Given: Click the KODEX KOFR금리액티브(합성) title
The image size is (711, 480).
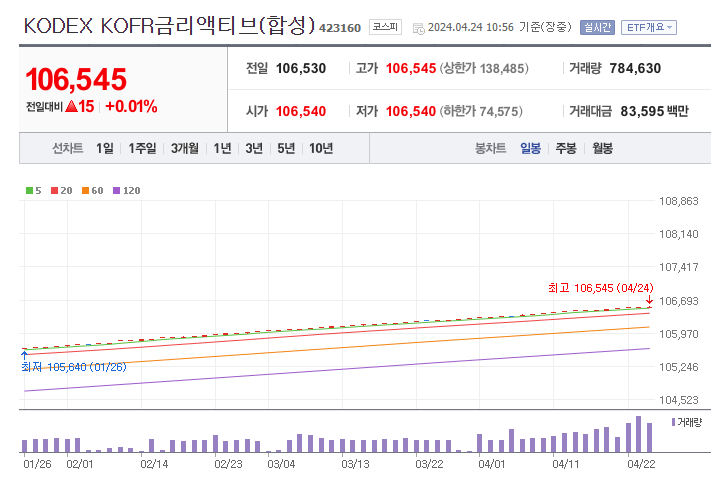Looking at the screenshot, I should [x=169, y=26].
